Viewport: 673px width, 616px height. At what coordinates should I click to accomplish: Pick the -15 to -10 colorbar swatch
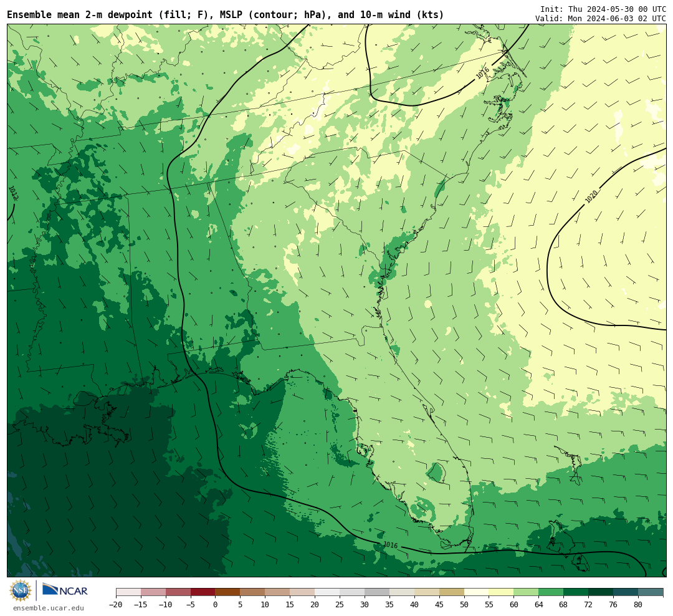click(x=153, y=592)
